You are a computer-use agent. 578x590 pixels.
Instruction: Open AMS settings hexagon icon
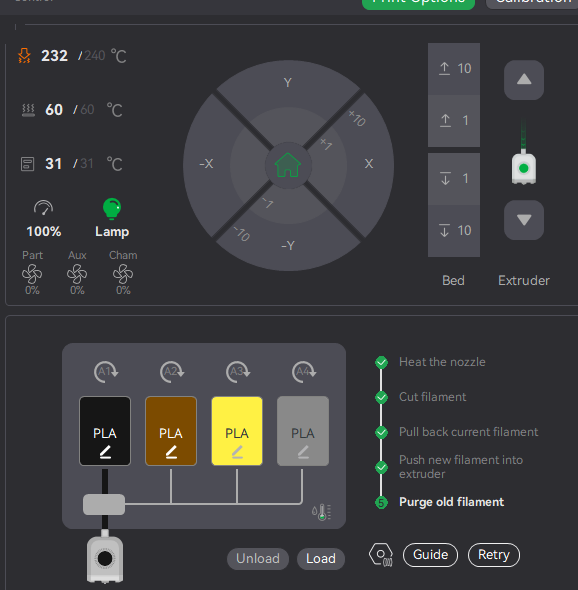381,555
